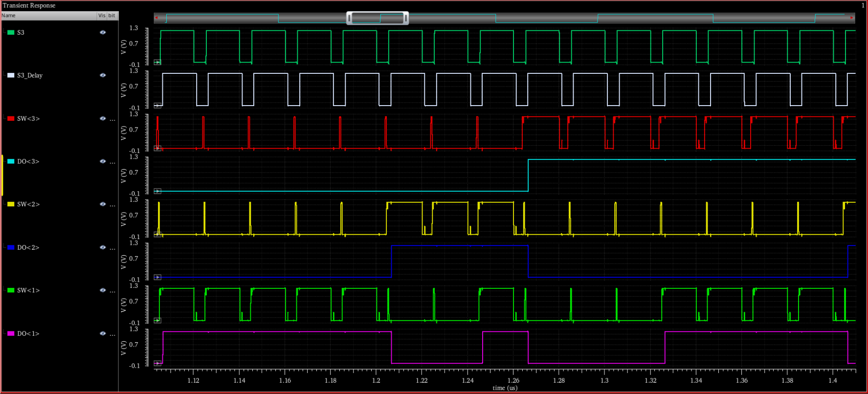The height and width of the screenshot is (394, 868).
Task: Click the 1.16 tick label on time axis
Action: click(285, 380)
